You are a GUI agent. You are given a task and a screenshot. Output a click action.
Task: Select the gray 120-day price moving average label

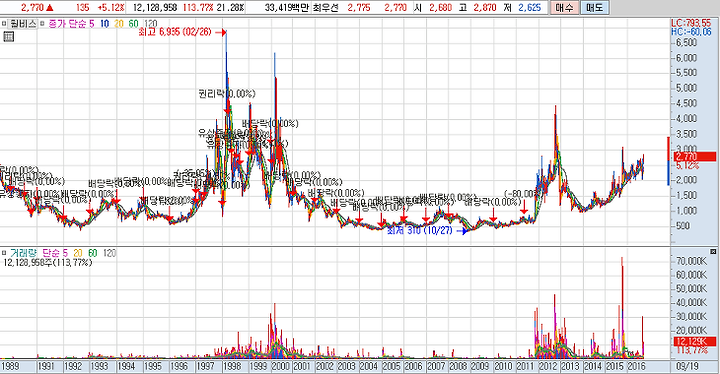151,23
